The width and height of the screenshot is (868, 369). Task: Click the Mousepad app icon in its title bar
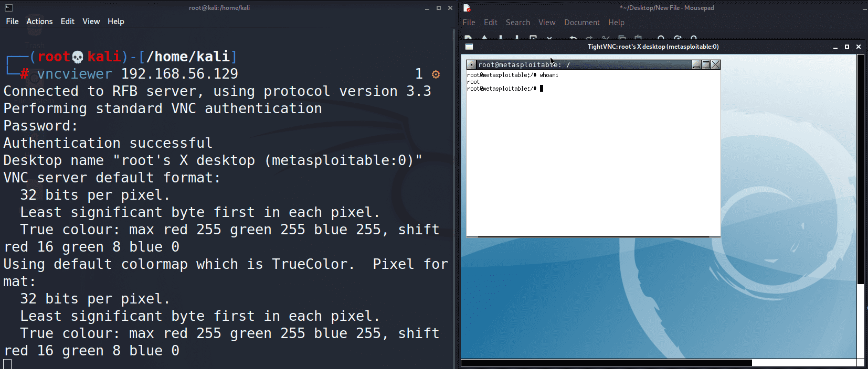tap(467, 8)
